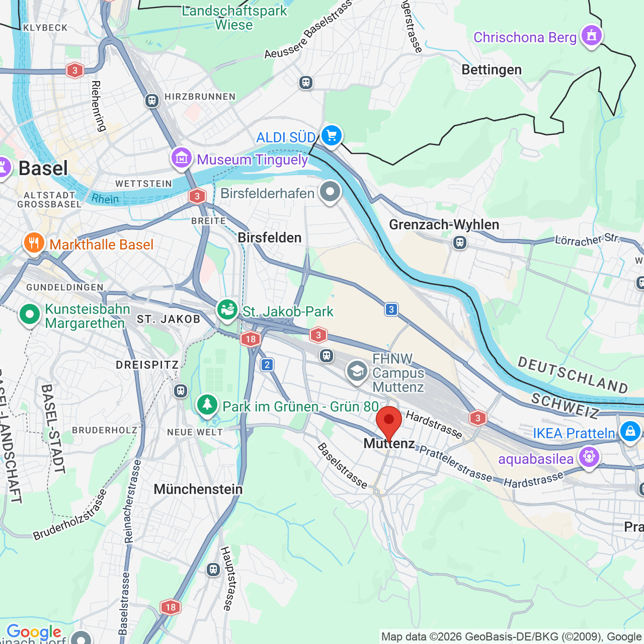This screenshot has width=644, height=644.
Task: Select the aquabasilea attraction icon
Action: 589,457
